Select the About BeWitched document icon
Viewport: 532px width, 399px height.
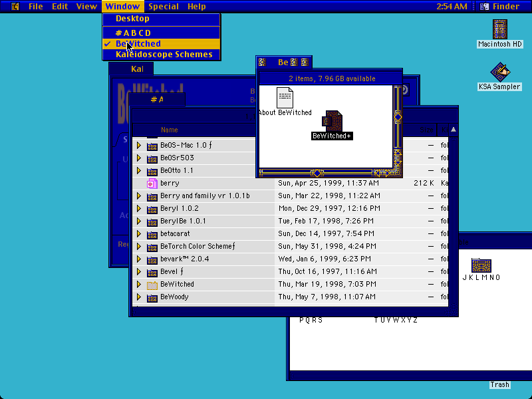pos(285,98)
